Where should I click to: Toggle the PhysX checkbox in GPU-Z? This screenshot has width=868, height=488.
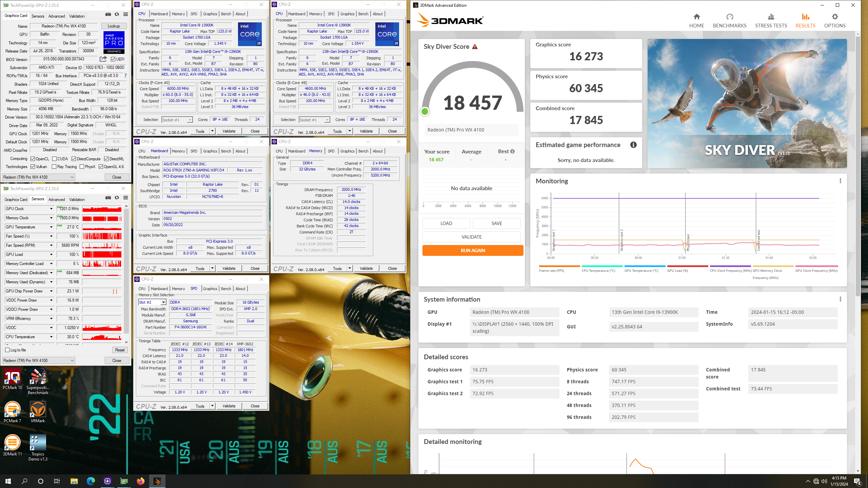[82, 167]
